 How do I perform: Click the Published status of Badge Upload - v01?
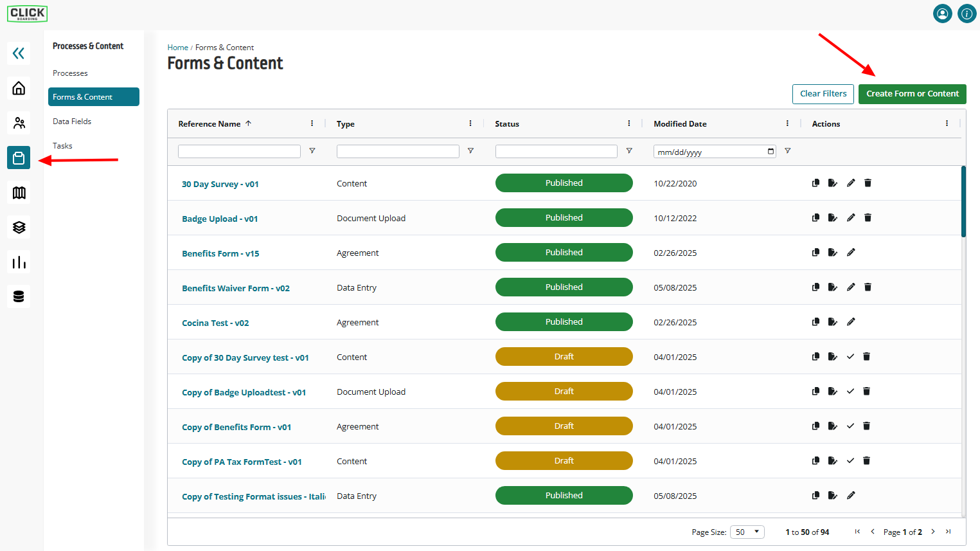tap(564, 218)
